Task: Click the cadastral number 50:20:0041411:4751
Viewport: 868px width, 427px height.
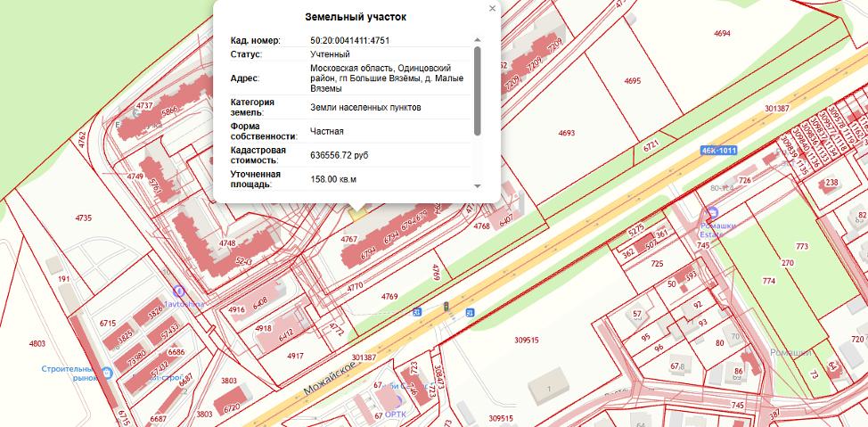Action: coord(349,40)
